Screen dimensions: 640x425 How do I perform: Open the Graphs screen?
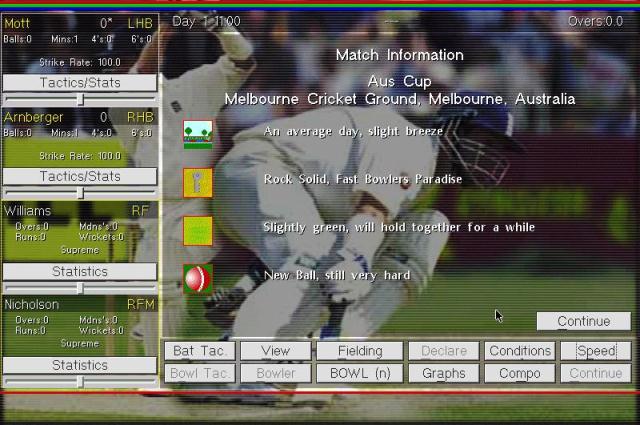(x=443, y=373)
